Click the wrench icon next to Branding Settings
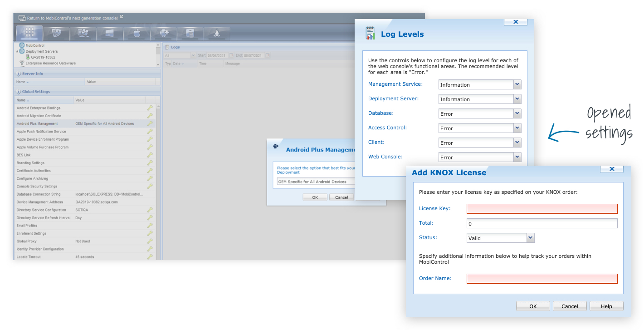The image size is (644, 330). (x=150, y=163)
